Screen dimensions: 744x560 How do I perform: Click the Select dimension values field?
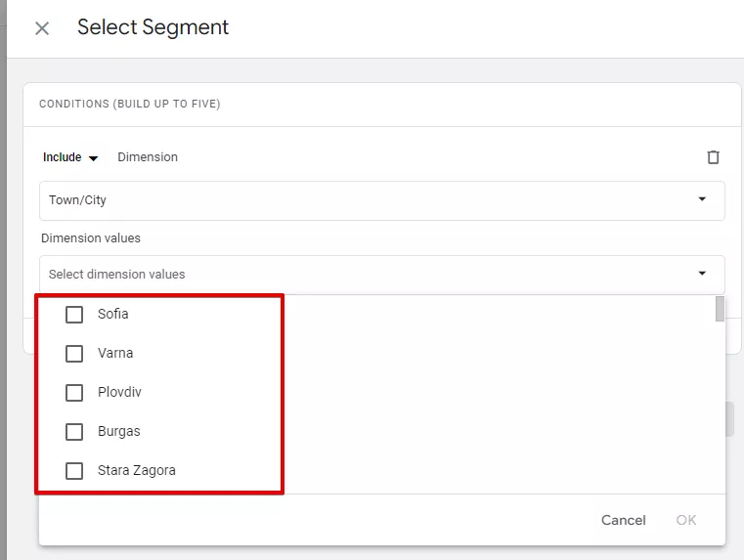point(382,274)
